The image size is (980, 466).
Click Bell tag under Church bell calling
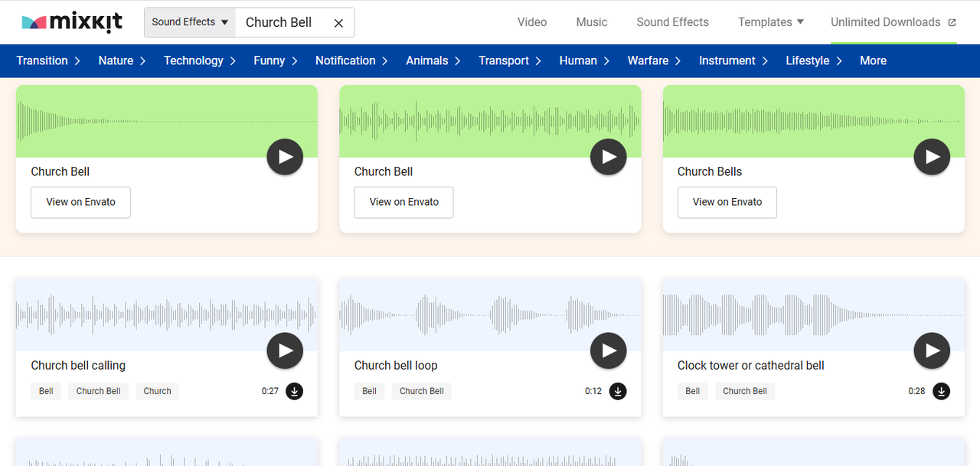click(x=46, y=391)
